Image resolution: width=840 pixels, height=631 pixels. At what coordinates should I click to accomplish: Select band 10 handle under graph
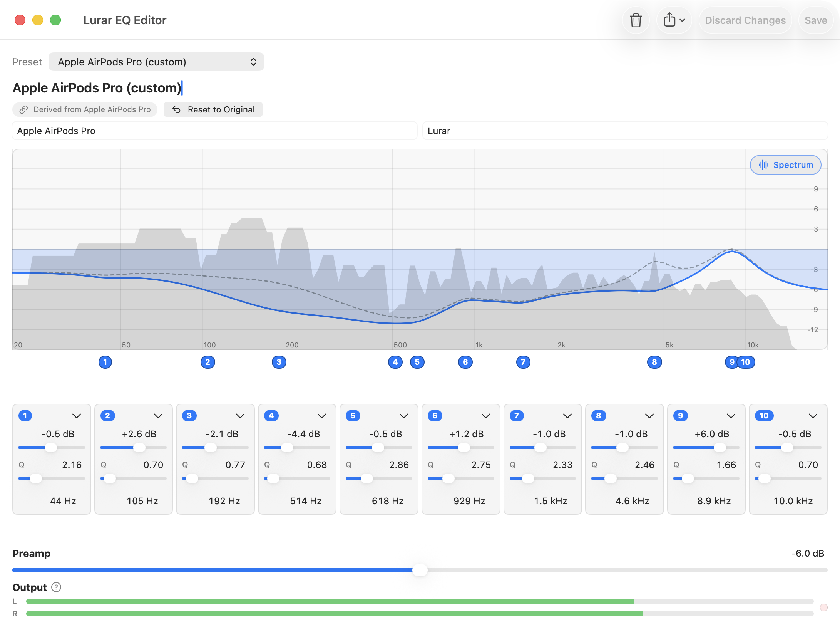[x=746, y=362]
